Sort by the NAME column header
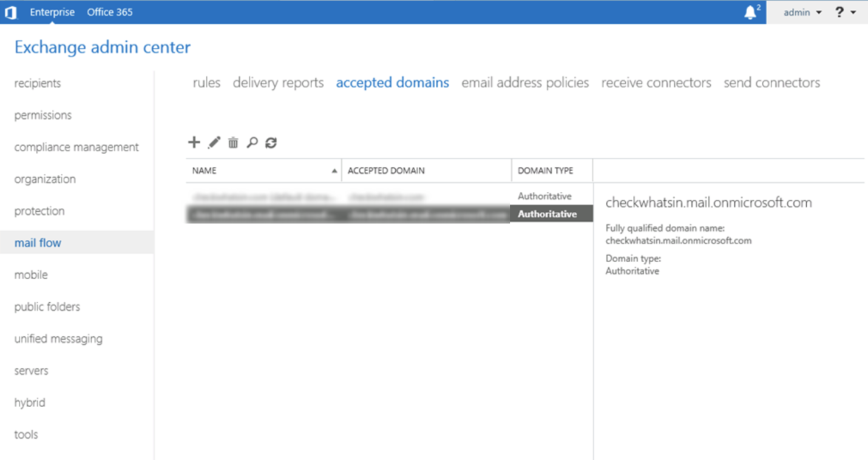This screenshot has width=868, height=460. click(x=264, y=171)
